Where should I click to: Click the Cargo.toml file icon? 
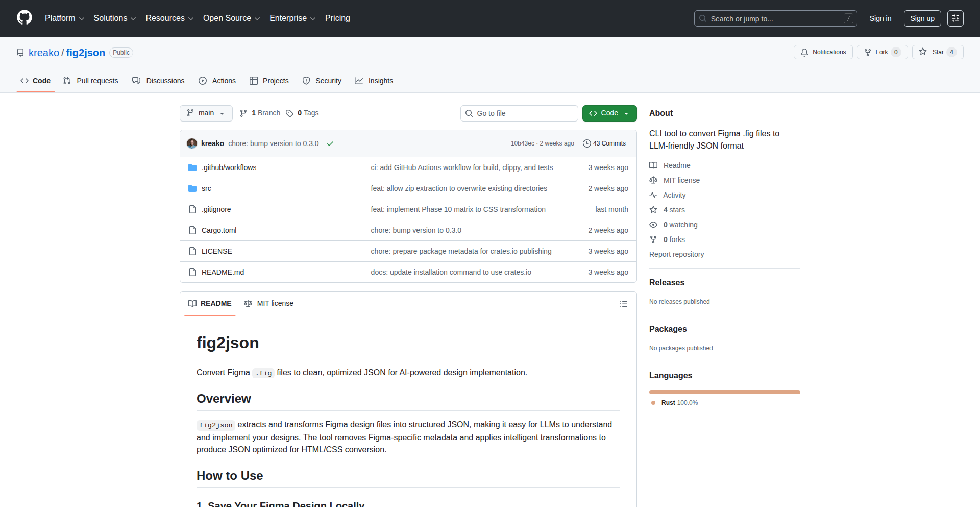tap(192, 230)
